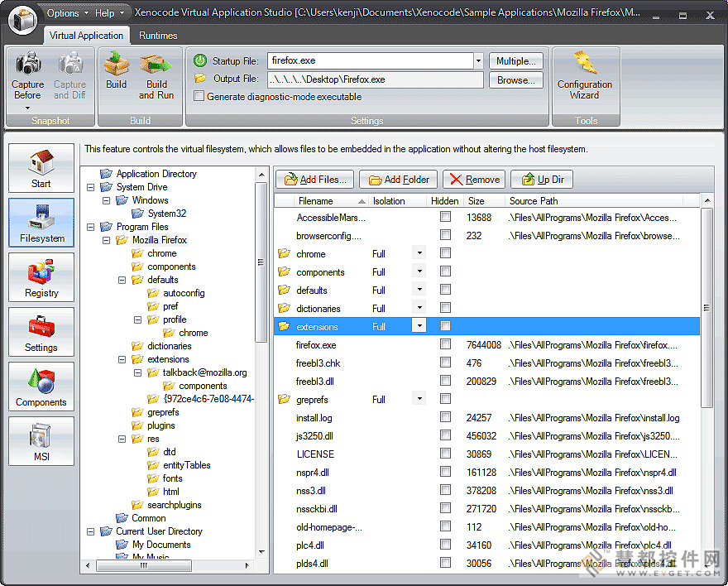The width and height of the screenshot is (728, 586).
Task: Open the Help menu
Action: click(108, 13)
